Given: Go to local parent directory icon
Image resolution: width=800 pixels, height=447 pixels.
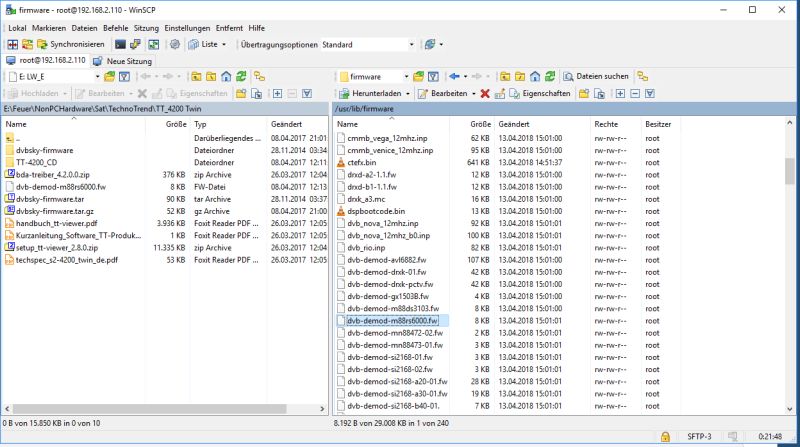Looking at the screenshot, I should pyautogui.click(x=196, y=77).
